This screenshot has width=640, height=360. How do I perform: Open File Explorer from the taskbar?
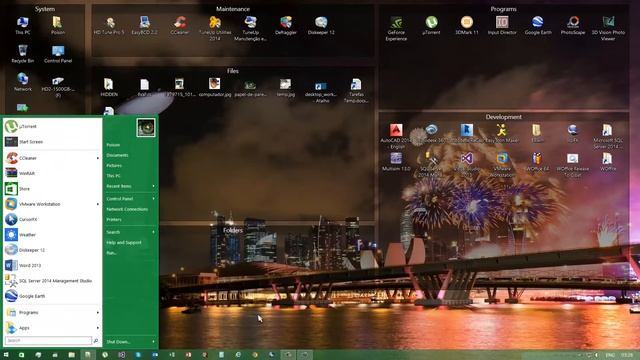(x=71, y=355)
